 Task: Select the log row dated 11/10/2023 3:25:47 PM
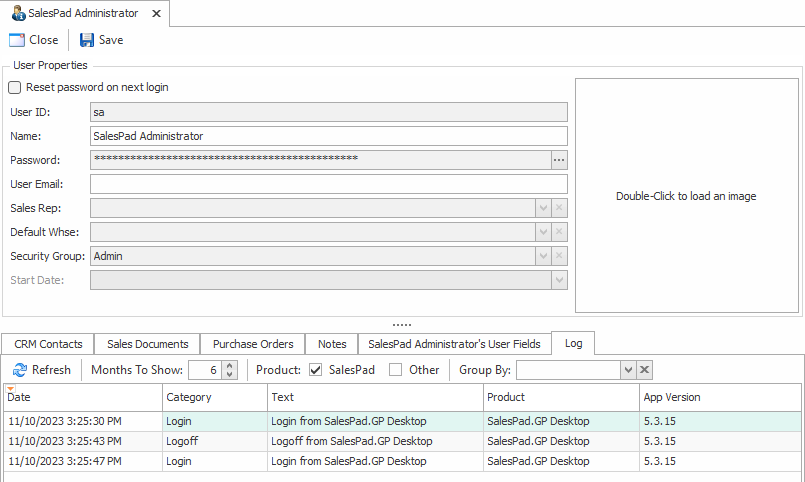402,461
